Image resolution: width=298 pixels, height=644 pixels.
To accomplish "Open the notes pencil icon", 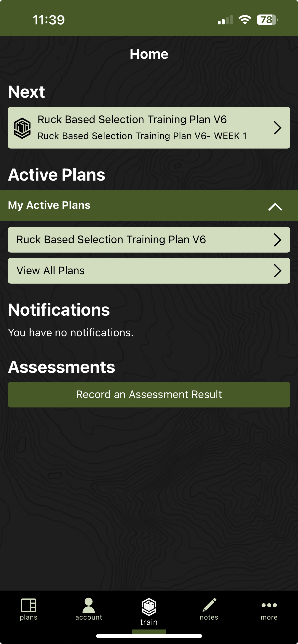I will click(x=209, y=605).
